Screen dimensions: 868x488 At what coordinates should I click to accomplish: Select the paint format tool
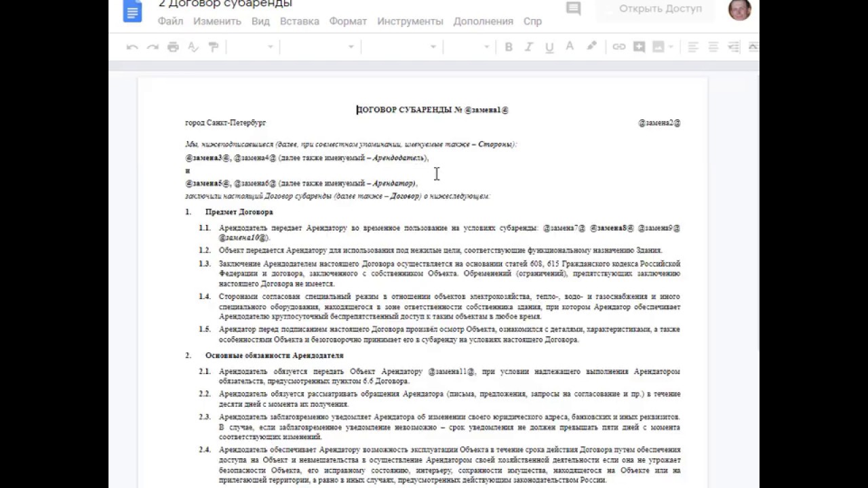click(214, 47)
